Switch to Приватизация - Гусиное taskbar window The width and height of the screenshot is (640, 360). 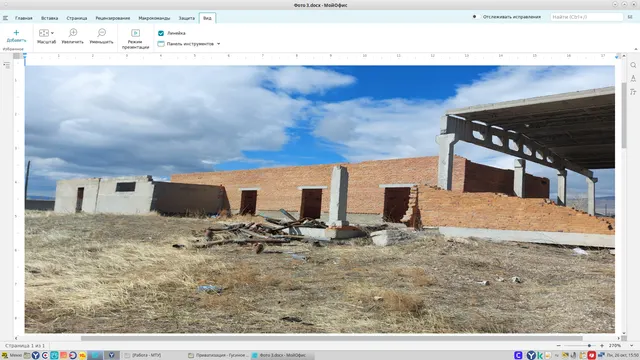218,355
